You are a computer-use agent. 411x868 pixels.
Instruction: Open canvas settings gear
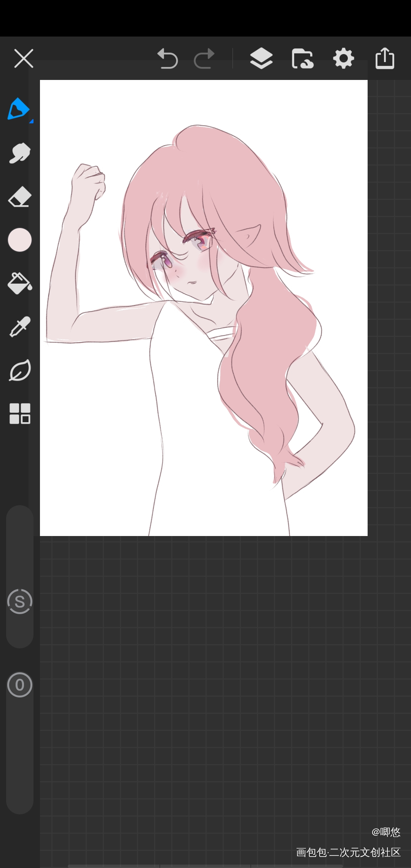[344, 59]
